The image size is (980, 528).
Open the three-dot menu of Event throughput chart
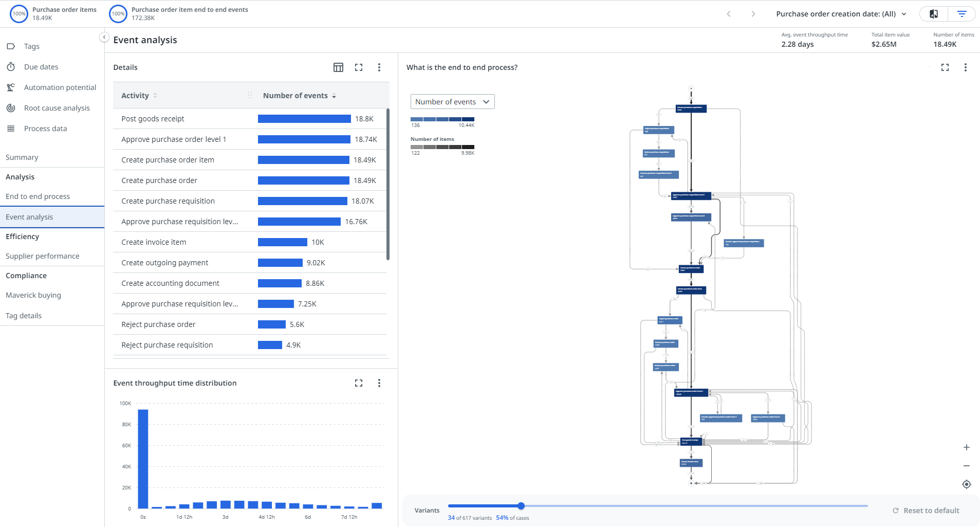click(379, 383)
